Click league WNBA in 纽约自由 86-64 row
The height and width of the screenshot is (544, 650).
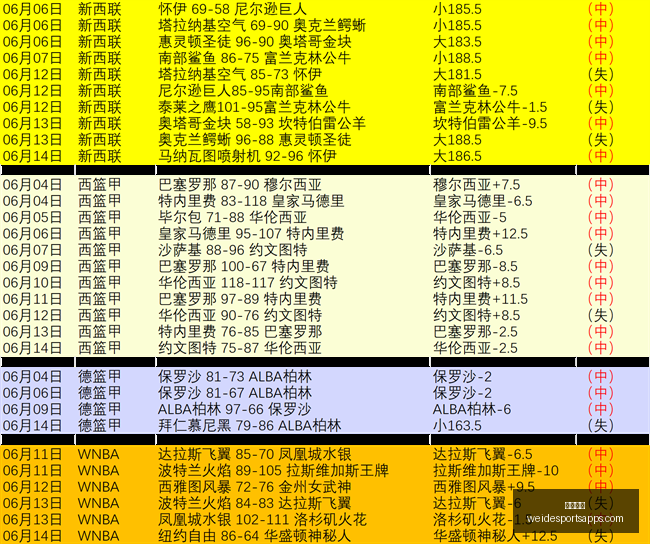click(x=98, y=536)
